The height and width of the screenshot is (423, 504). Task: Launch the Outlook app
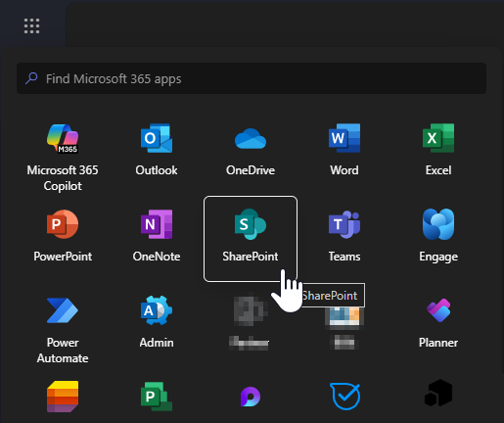pyautogui.click(x=157, y=151)
